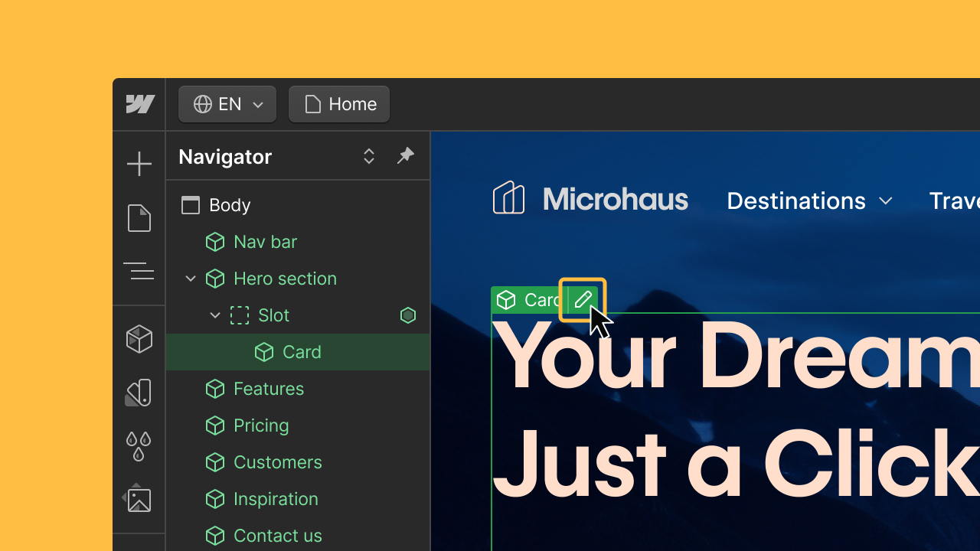Click the Pricing cube icon
Image resolution: width=980 pixels, height=551 pixels.
pos(215,425)
